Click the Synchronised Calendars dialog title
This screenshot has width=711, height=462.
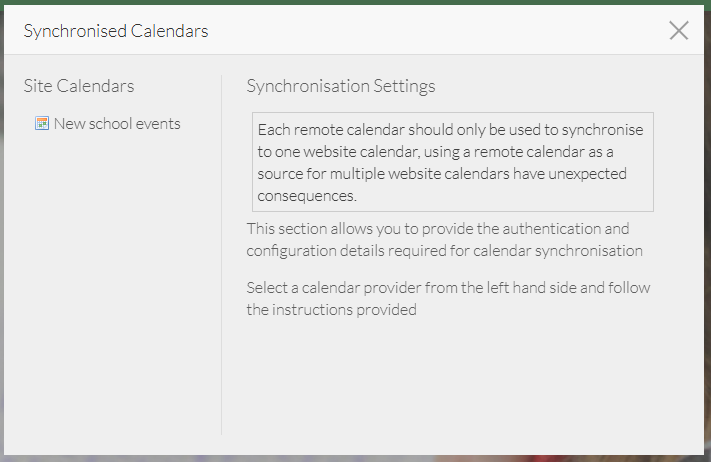pyautogui.click(x=116, y=31)
